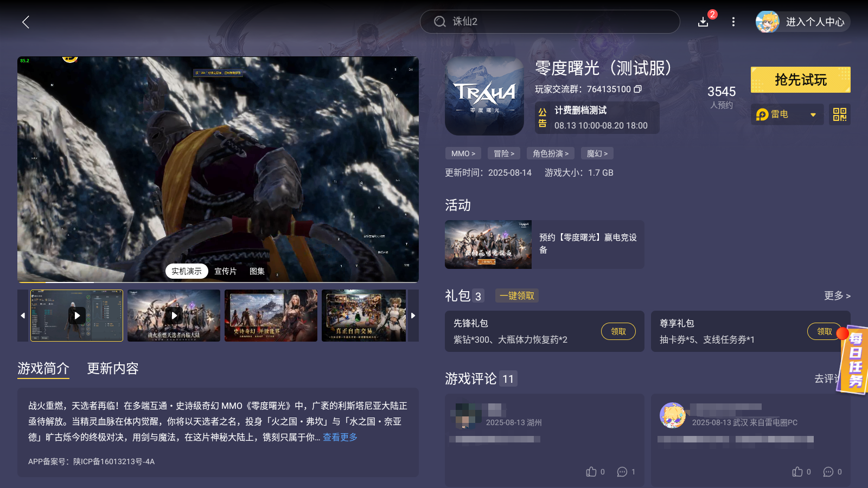Open the three-dot more options menu
868x488 pixels.
pos(733,22)
